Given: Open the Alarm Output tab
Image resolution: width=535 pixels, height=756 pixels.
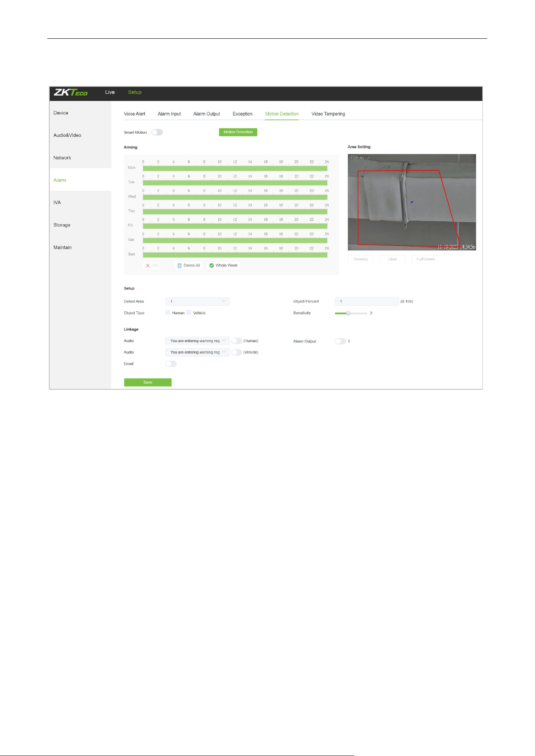Looking at the screenshot, I should [206, 114].
